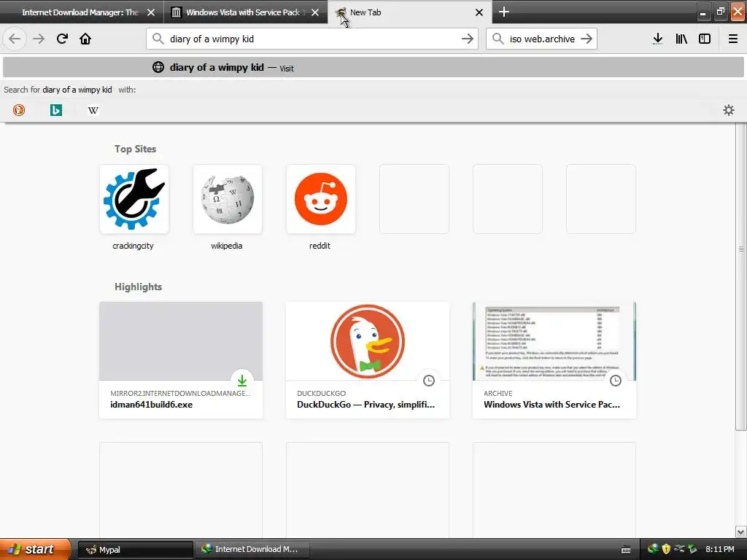Click the search box magnifier icon
Image resolution: width=747 pixels, height=560 pixels.
pyautogui.click(x=498, y=39)
